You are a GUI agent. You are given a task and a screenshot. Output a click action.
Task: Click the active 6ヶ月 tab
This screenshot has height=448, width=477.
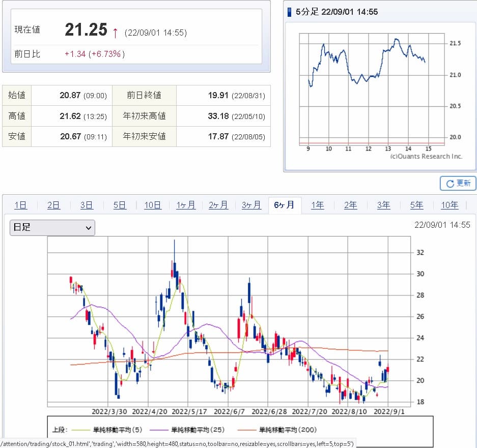(x=285, y=205)
